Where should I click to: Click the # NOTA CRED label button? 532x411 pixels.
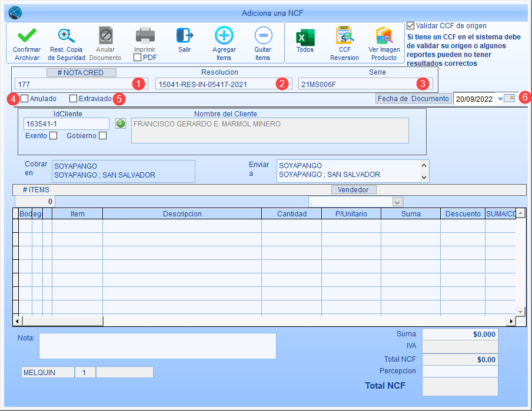coord(81,72)
